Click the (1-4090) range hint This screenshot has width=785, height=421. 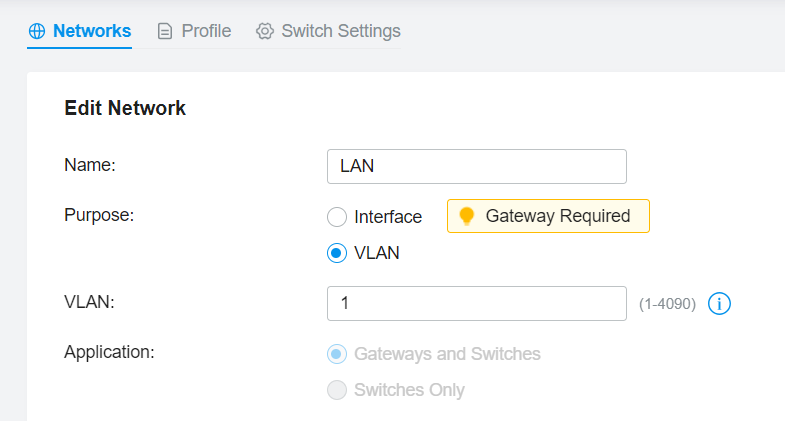click(667, 304)
